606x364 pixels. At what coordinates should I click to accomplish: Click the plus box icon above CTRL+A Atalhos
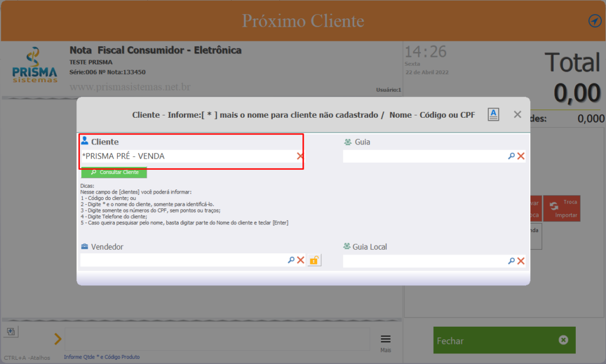tap(11, 331)
